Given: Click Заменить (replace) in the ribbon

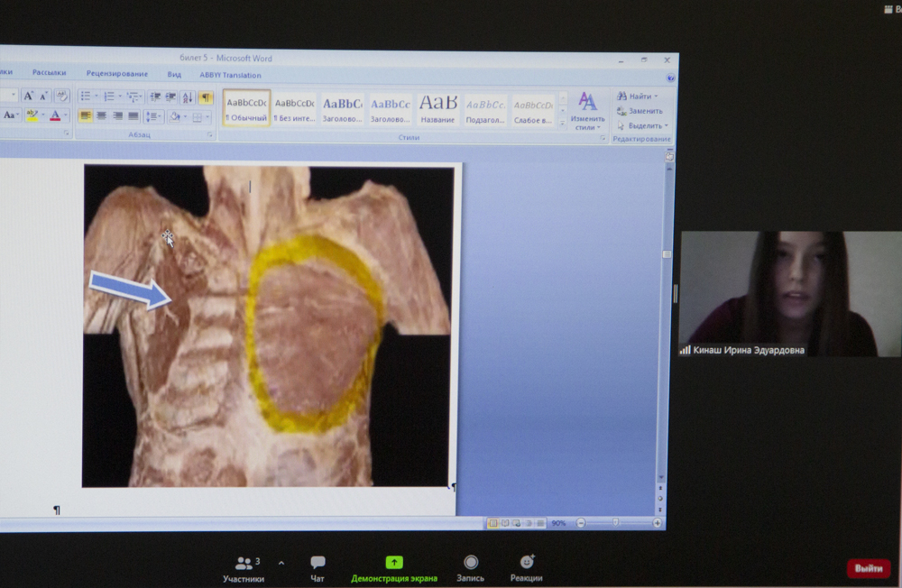Looking at the screenshot, I should click(x=640, y=111).
